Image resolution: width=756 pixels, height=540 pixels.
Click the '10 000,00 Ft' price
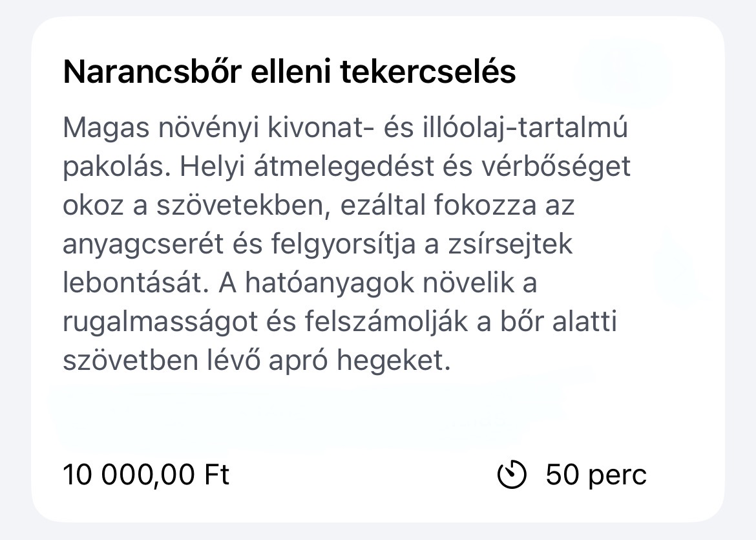(146, 475)
